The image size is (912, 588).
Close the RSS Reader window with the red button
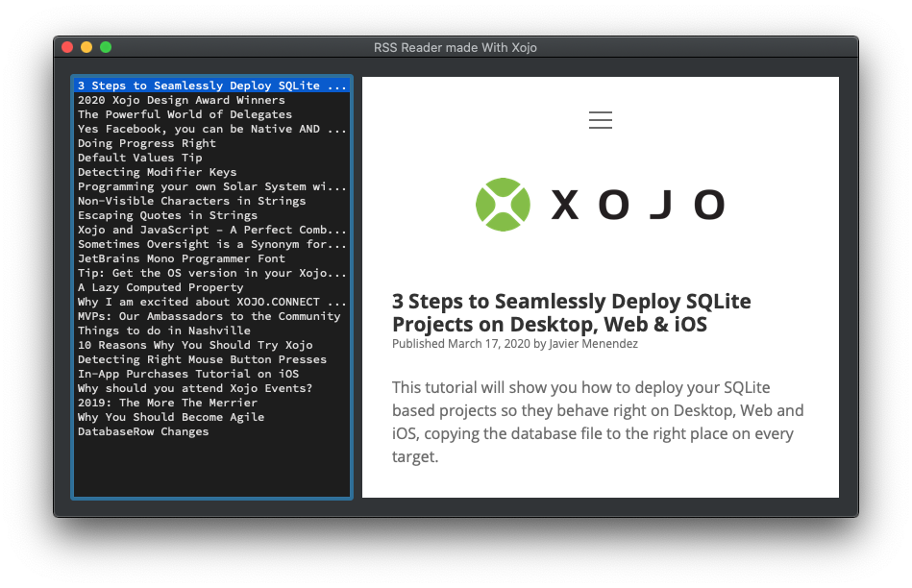click(x=67, y=47)
